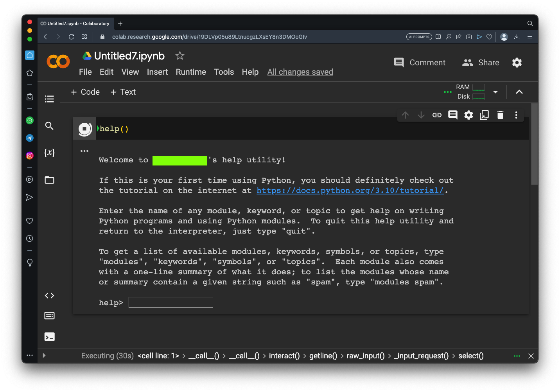Add a comment to the cell

(x=453, y=115)
